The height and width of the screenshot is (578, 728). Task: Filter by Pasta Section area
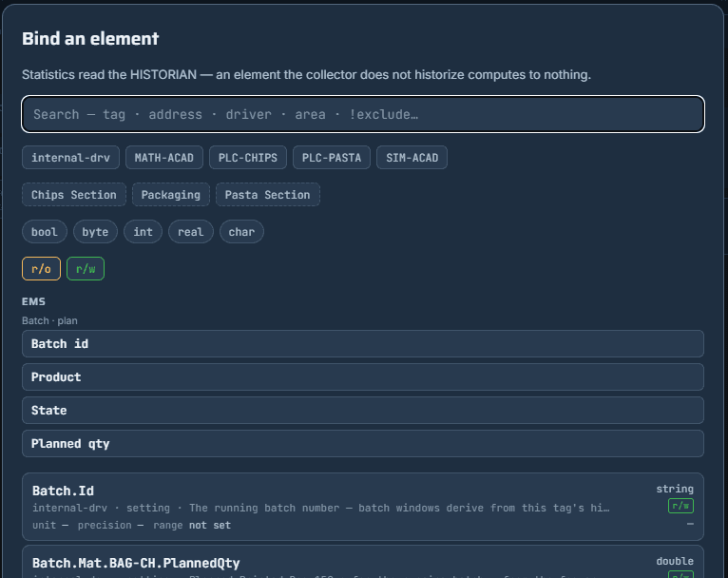tap(267, 195)
